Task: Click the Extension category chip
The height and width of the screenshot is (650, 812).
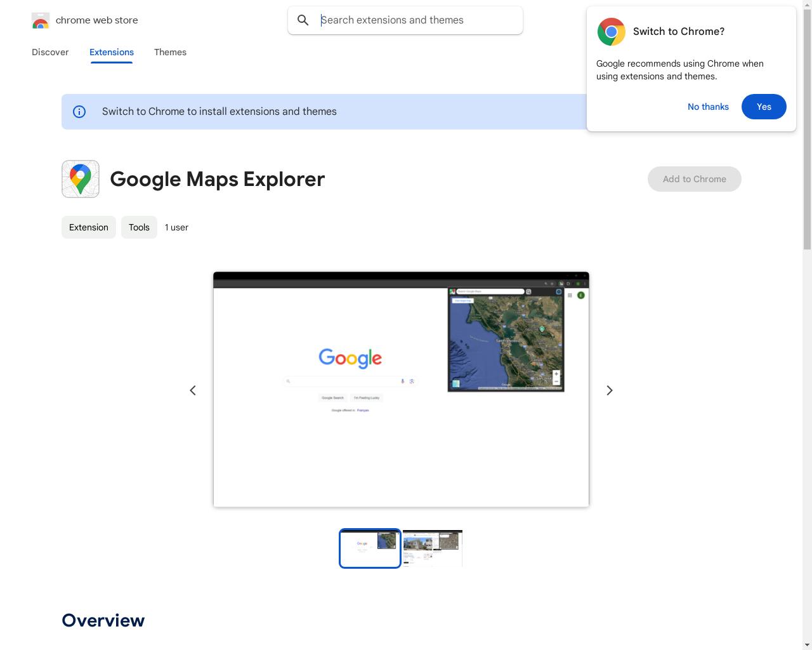Action: 89,227
